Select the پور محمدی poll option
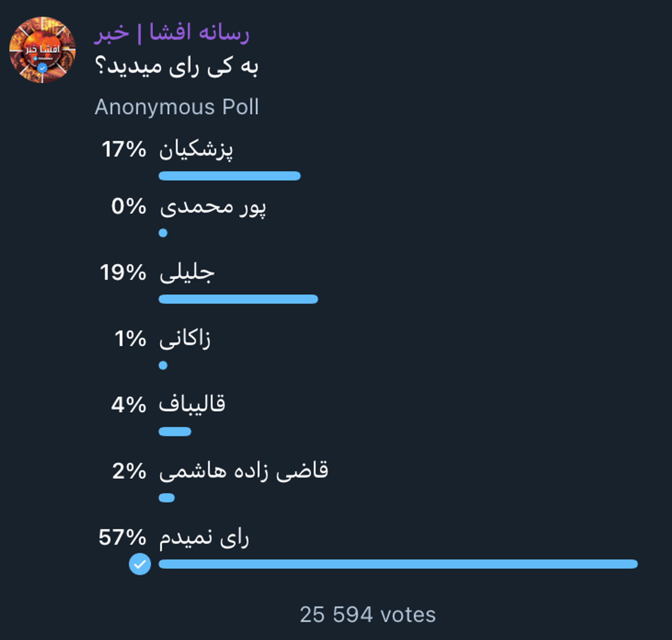672x640 pixels. click(213, 207)
